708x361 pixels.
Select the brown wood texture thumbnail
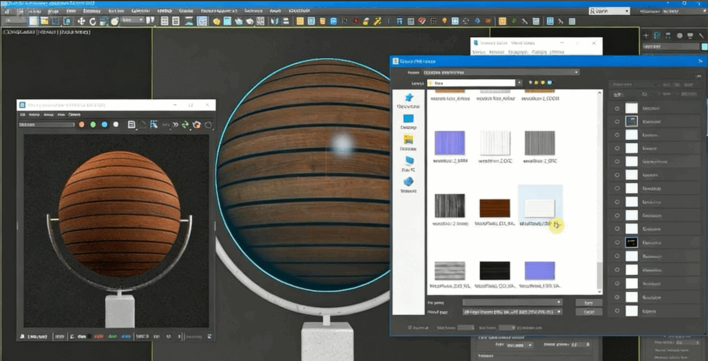pos(494,208)
